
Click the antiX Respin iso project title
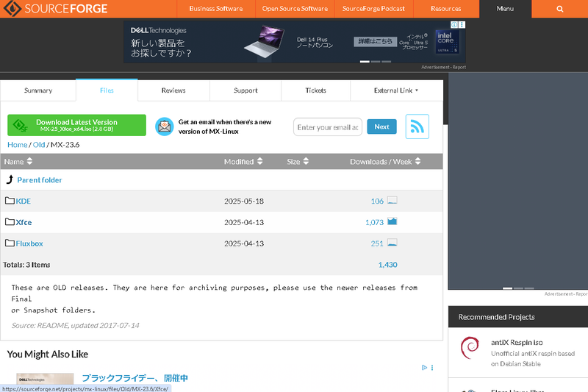517,343
